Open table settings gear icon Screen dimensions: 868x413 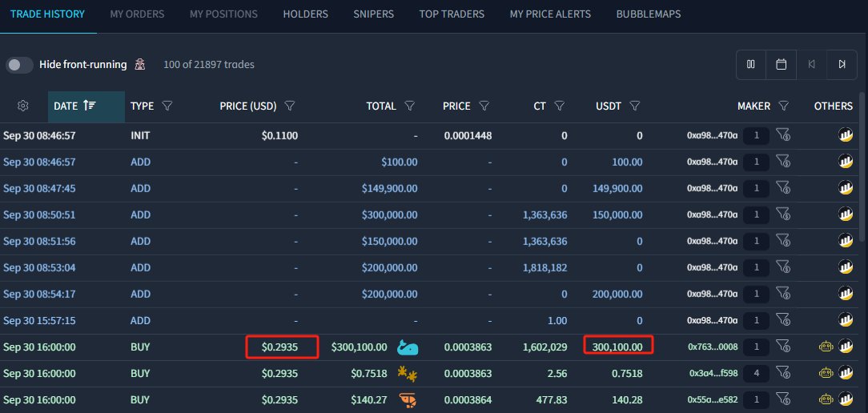pyautogui.click(x=22, y=106)
